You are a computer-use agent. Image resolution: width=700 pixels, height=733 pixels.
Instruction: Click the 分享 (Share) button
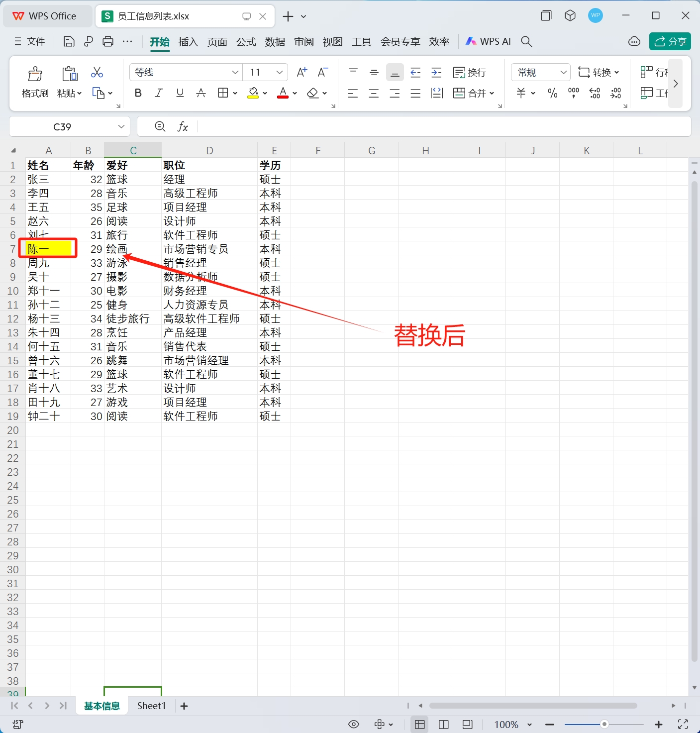point(670,41)
